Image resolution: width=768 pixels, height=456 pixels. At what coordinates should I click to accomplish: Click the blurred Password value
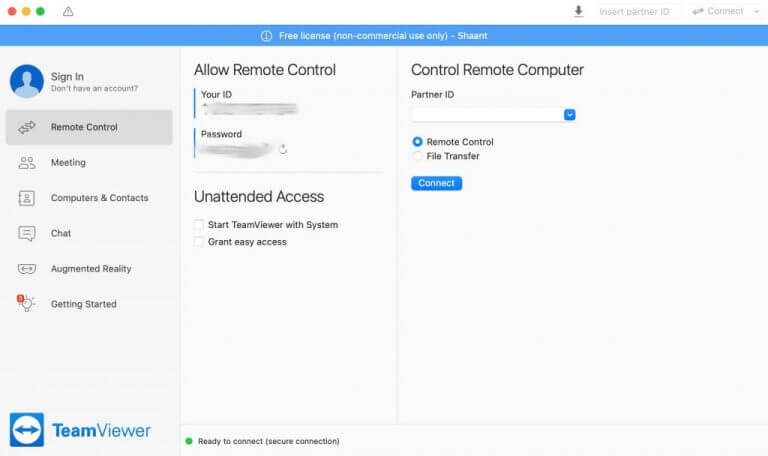(x=236, y=149)
